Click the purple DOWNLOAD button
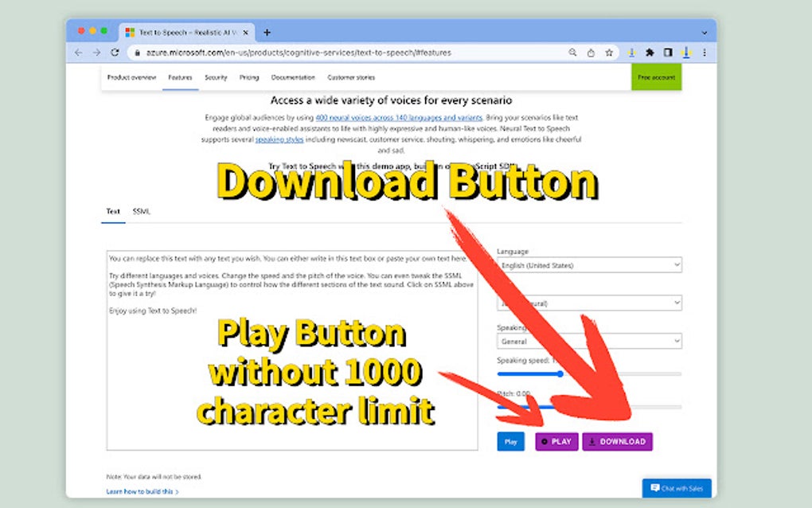This screenshot has height=508, width=812. click(617, 442)
